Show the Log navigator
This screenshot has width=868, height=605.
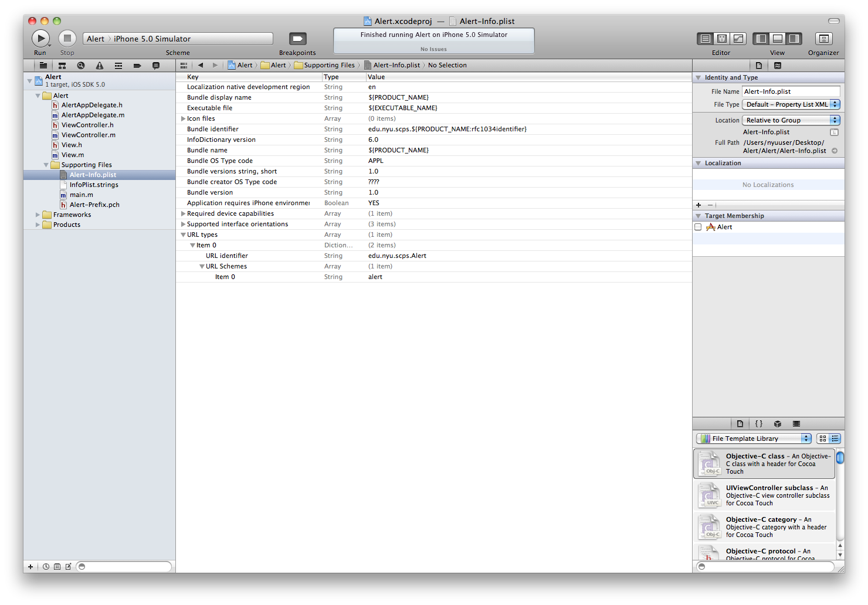click(x=156, y=66)
